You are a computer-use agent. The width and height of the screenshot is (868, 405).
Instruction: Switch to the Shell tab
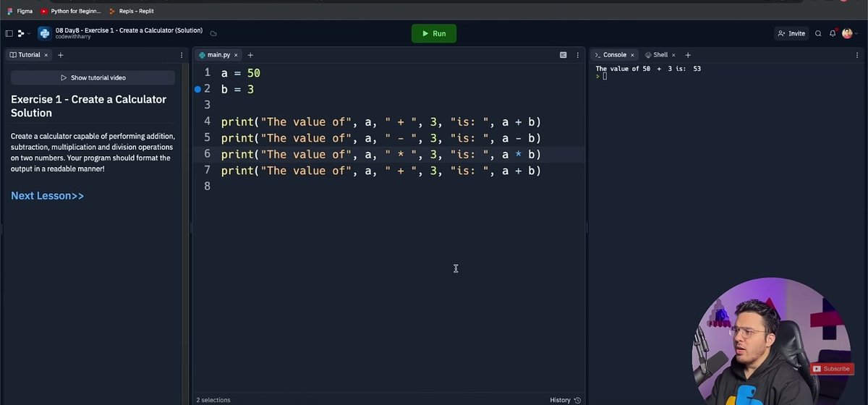(x=657, y=55)
